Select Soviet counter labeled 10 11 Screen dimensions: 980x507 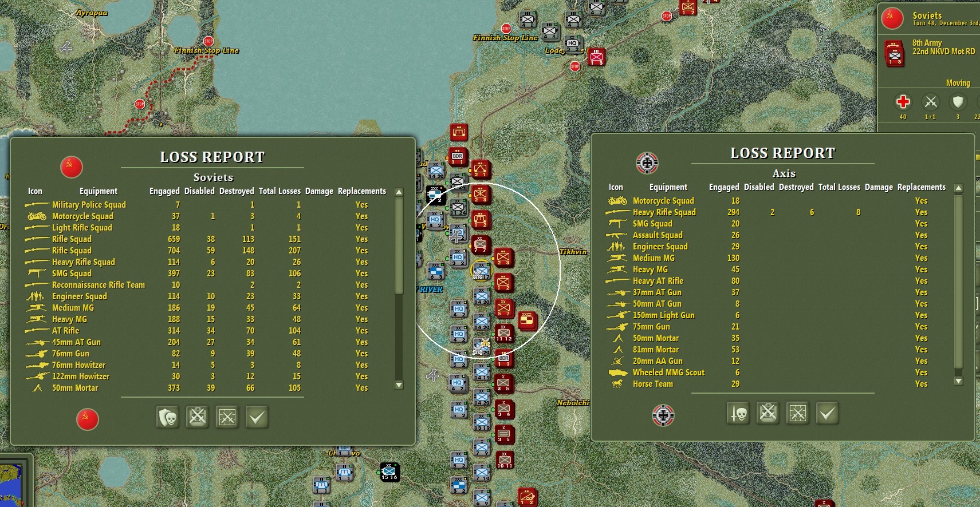point(505,460)
